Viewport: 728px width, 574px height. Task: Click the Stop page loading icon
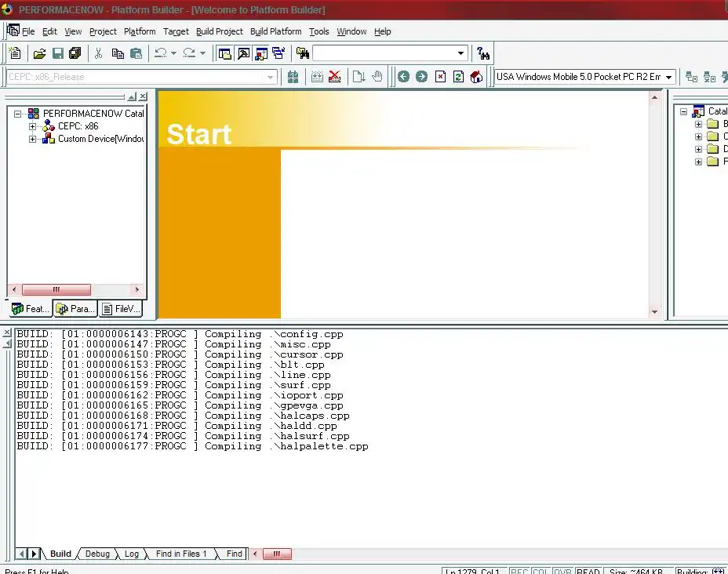click(x=441, y=77)
